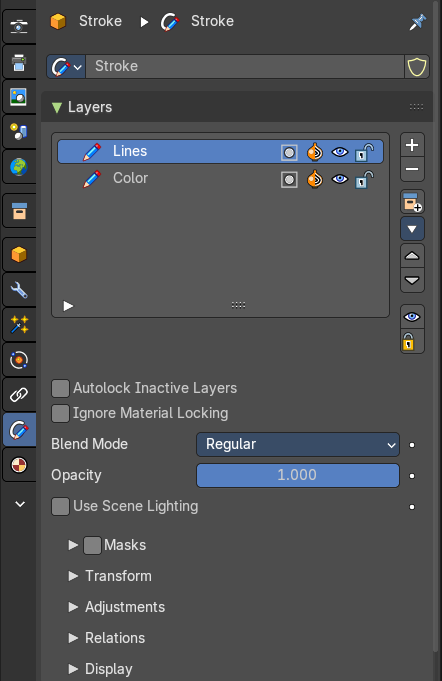Open the Collection properties tab

tap(19, 211)
